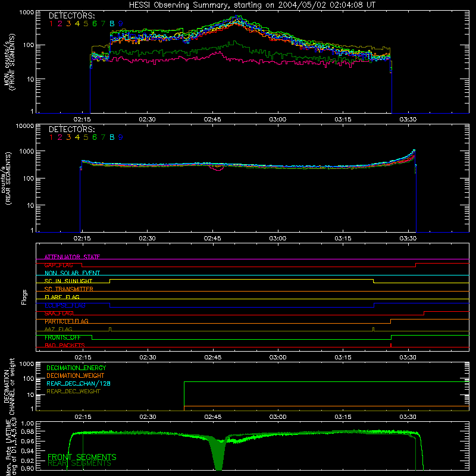The width and height of the screenshot is (476, 476).
Task: Select blue detector 9 in front segments legend
Action: pos(121,24)
